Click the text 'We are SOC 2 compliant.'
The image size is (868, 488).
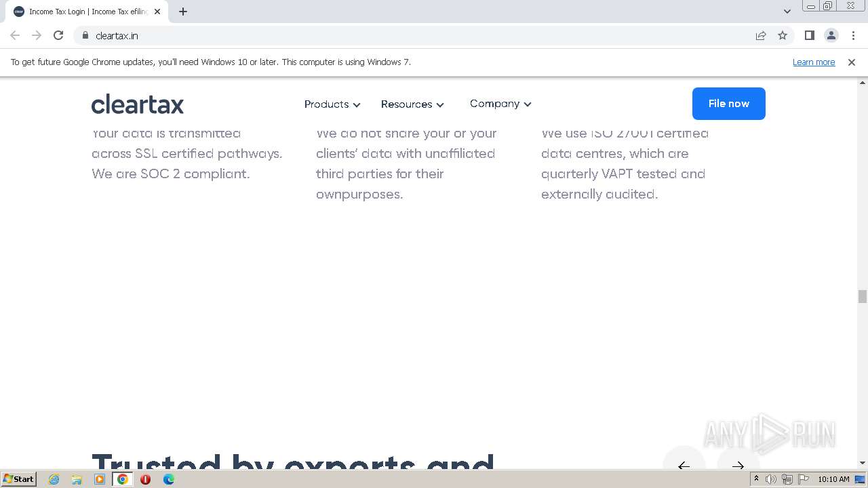(171, 174)
